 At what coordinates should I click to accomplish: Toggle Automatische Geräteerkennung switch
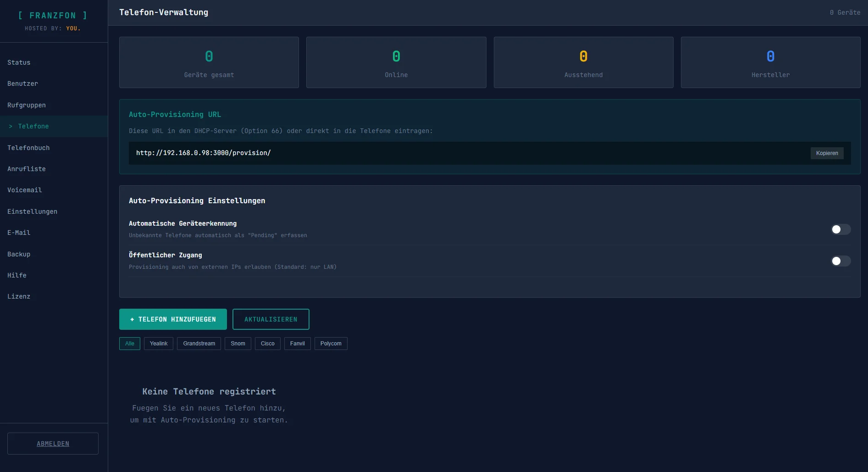[x=840, y=229]
